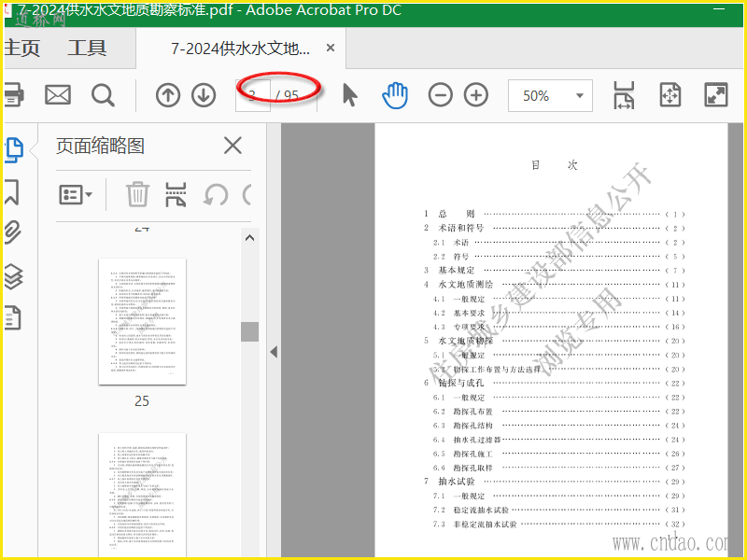Open the Layers sidebar panel
The width and height of the screenshot is (747, 560).
coord(13,276)
